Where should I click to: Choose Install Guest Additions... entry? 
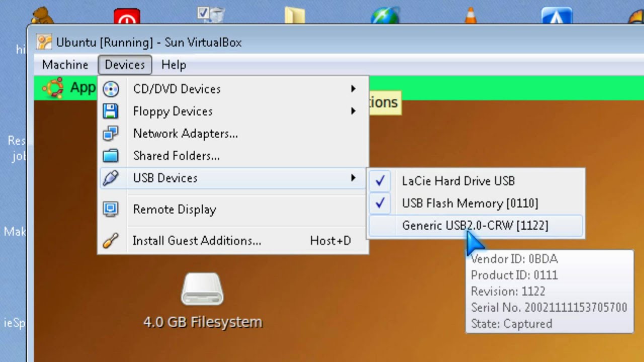click(x=233, y=241)
